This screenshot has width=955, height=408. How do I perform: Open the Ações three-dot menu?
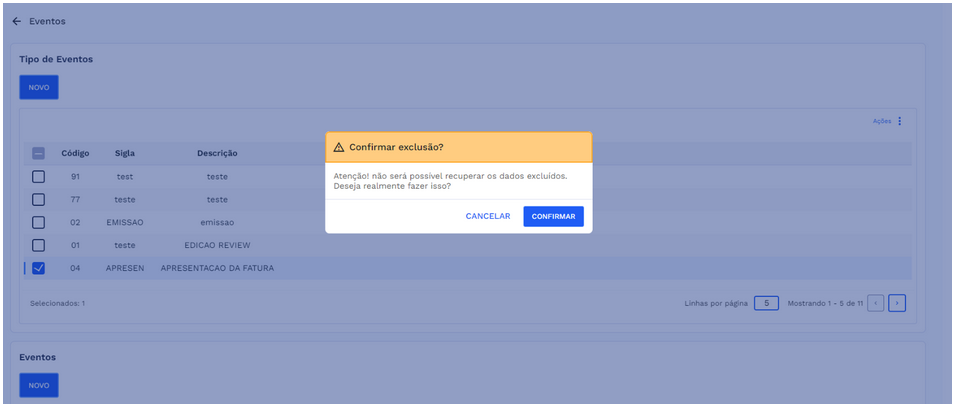click(x=899, y=121)
